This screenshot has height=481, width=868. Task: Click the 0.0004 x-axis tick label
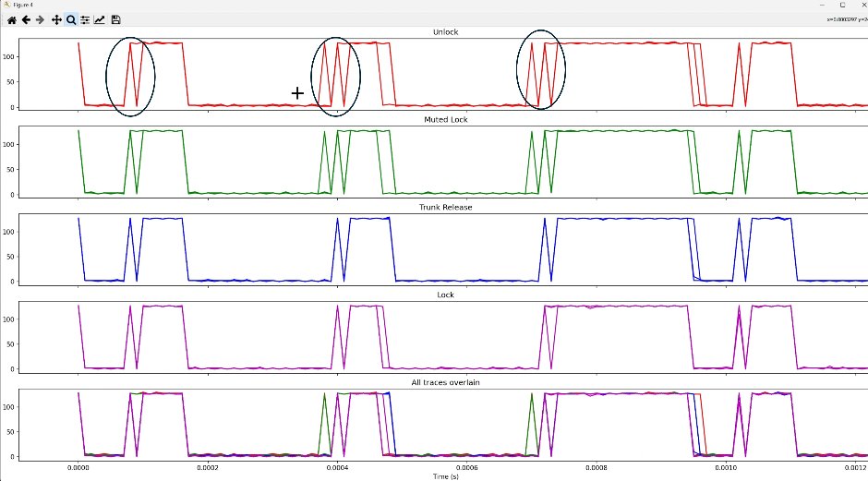coord(337,468)
